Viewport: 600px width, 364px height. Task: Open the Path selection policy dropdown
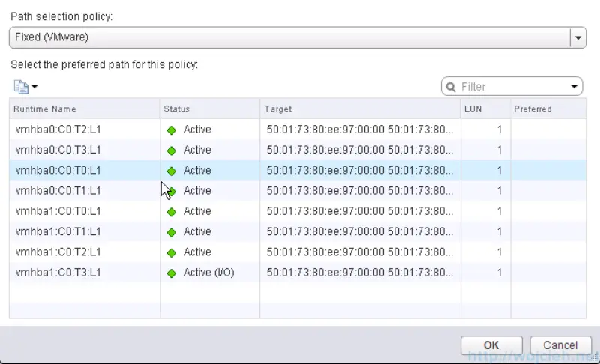(577, 37)
